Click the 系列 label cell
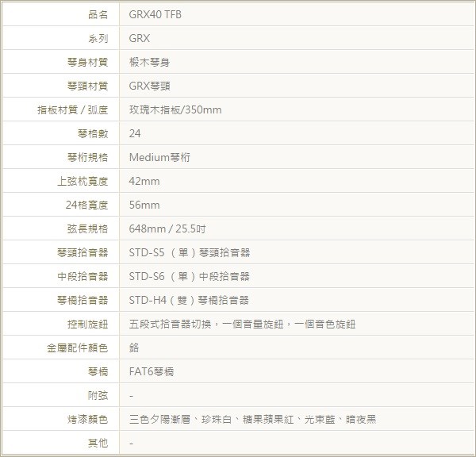This screenshot has height=457, width=476. coord(98,38)
